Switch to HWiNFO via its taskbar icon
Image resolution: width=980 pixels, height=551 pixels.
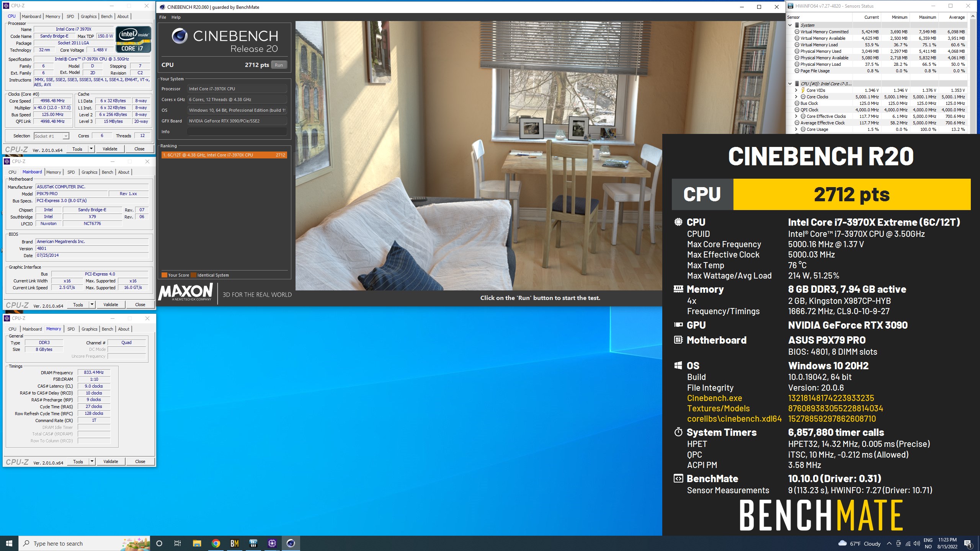(253, 543)
